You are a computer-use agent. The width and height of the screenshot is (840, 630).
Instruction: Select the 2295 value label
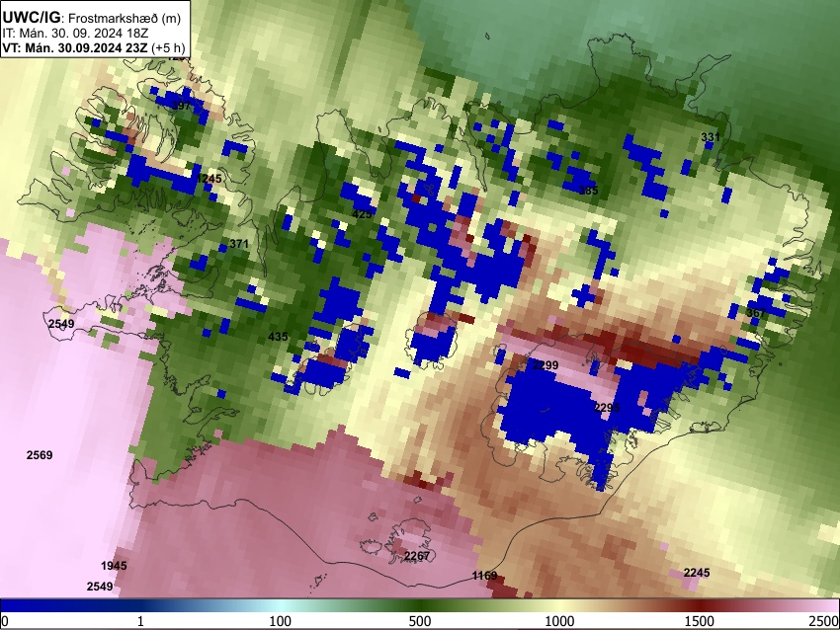[x=607, y=408]
